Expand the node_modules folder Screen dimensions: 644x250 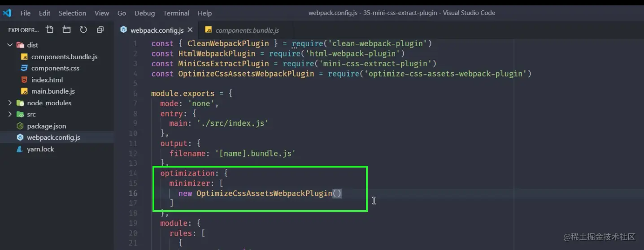pos(9,103)
